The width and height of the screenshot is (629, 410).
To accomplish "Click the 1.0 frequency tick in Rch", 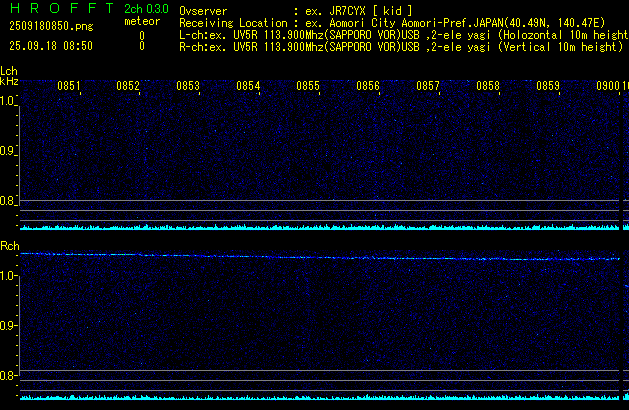I will pyautogui.click(x=9, y=275).
